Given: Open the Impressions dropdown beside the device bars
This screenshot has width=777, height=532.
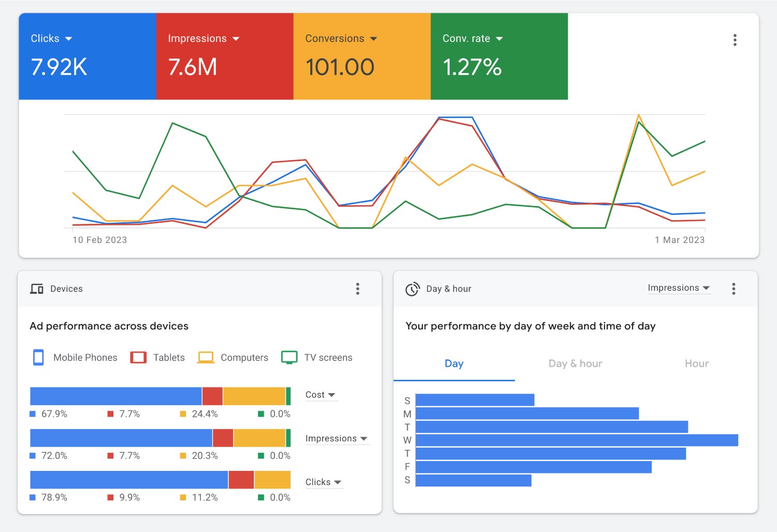Looking at the screenshot, I should pos(337,439).
